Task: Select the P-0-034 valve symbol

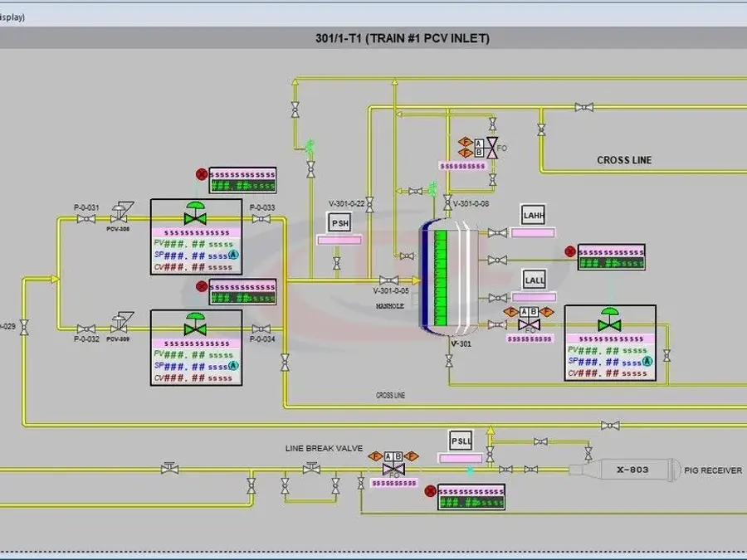Action: 261,329
